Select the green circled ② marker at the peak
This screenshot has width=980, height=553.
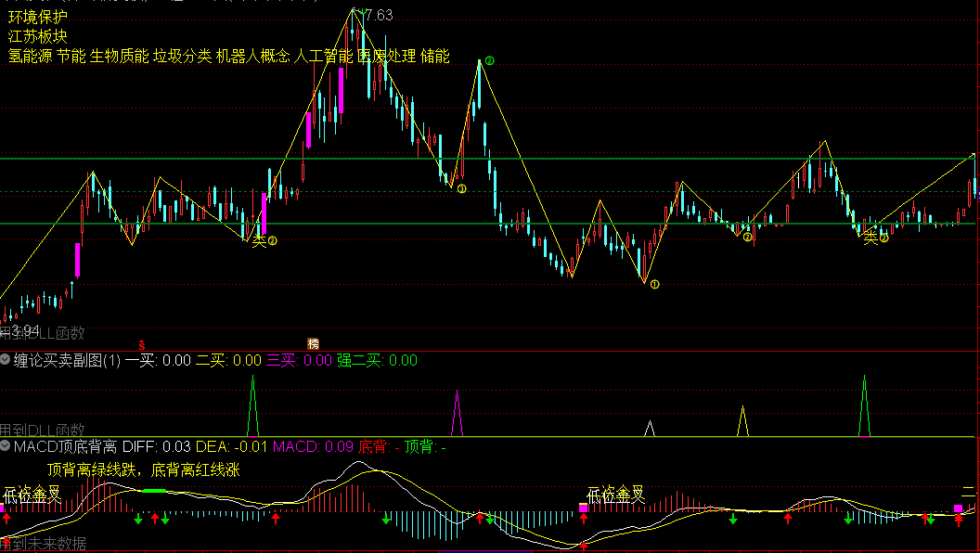pos(490,60)
